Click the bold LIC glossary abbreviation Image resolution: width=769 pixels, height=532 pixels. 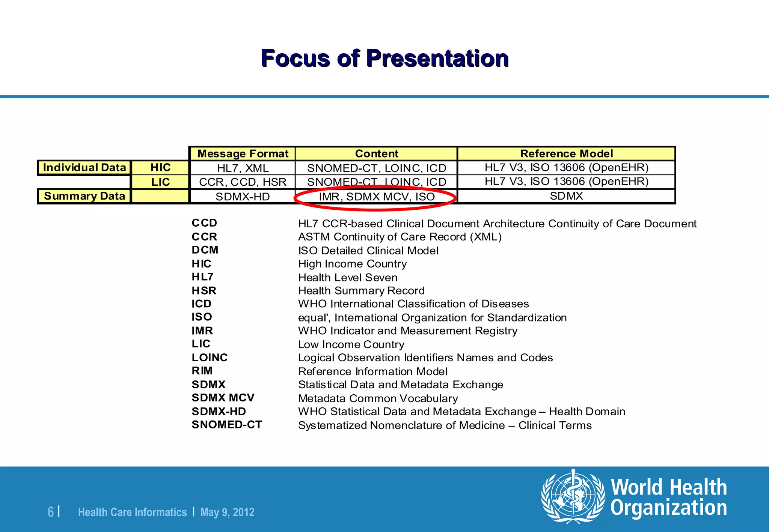201,344
